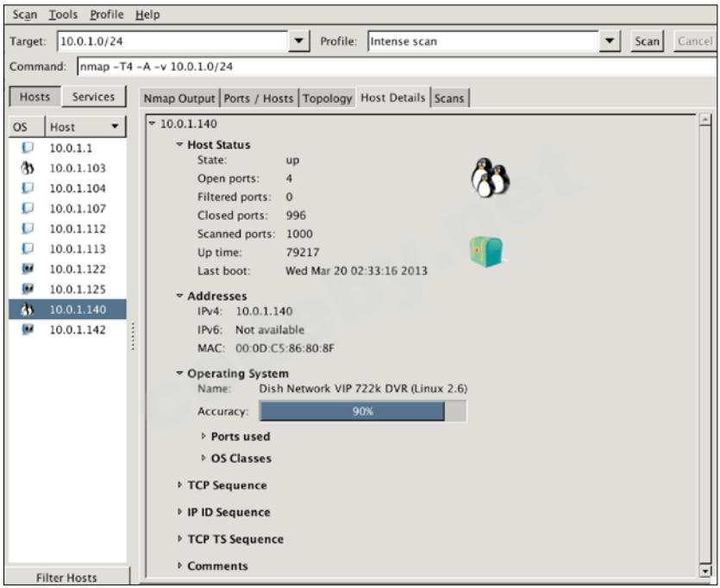
Task: Expand the IP ID Sequence section
Action: tap(179, 511)
